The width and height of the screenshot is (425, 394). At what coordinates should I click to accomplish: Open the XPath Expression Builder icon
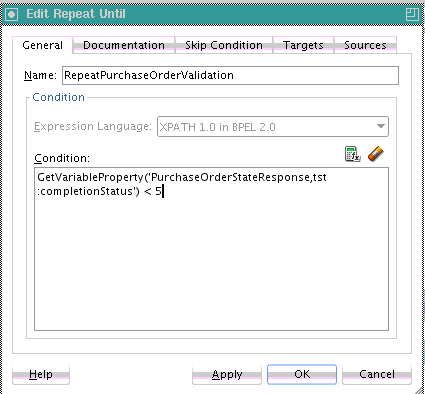[352, 154]
